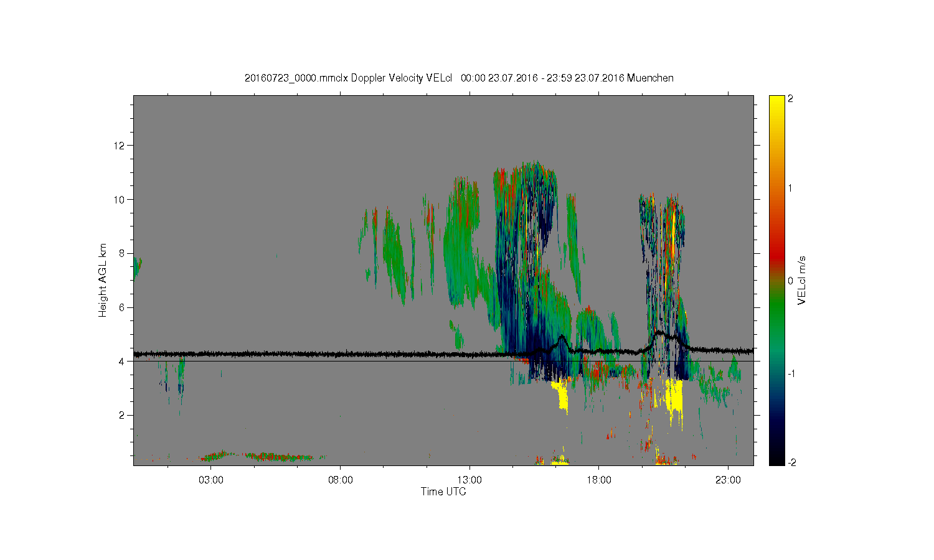
Task: Click the 18:00 time axis label
Action: point(598,480)
